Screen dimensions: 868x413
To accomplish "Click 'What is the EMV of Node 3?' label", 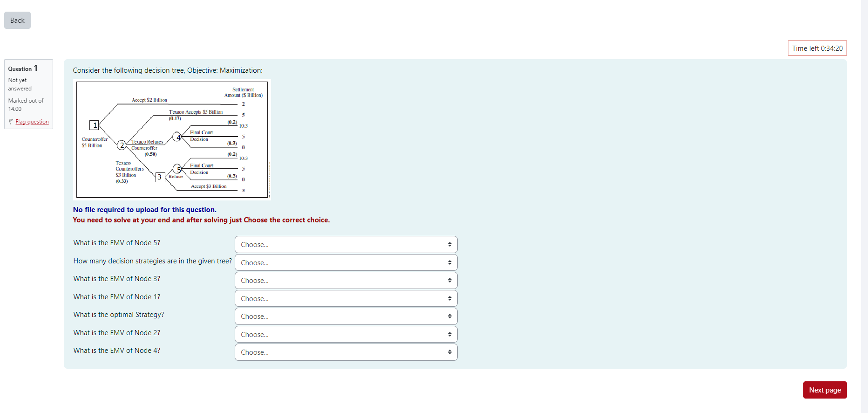I will [117, 279].
